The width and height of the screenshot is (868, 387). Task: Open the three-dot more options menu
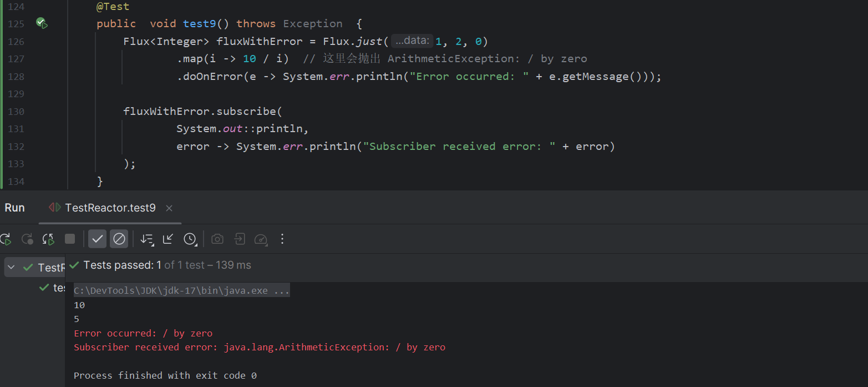click(x=282, y=239)
